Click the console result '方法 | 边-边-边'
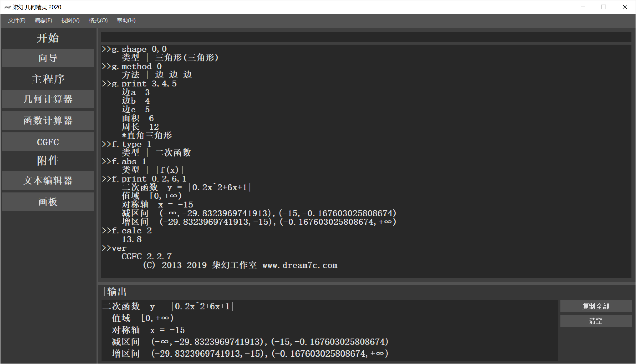The image size is (636, 364). tap(157, 75)
